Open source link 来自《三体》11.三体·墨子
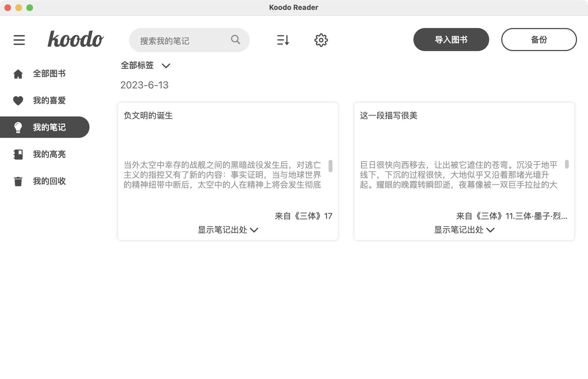Viewport: 588px width, 379px height. pyautogui.click(x=512, y=216)
